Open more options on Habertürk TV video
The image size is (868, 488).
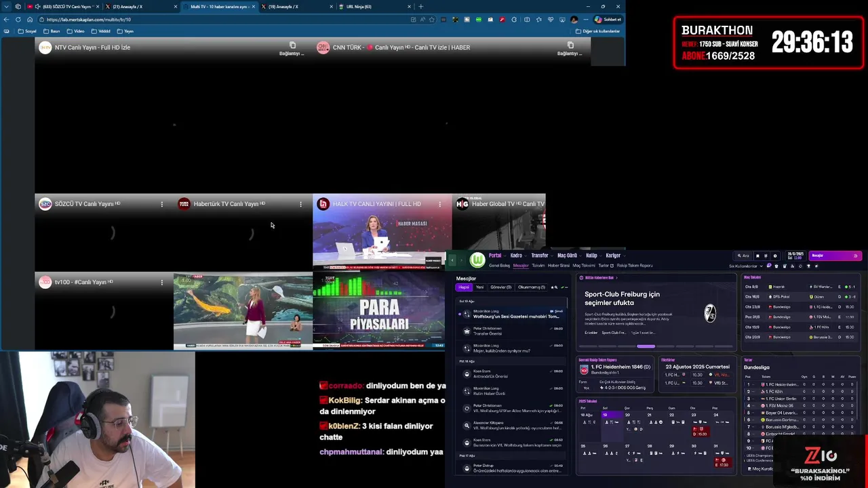coord(300,204)
